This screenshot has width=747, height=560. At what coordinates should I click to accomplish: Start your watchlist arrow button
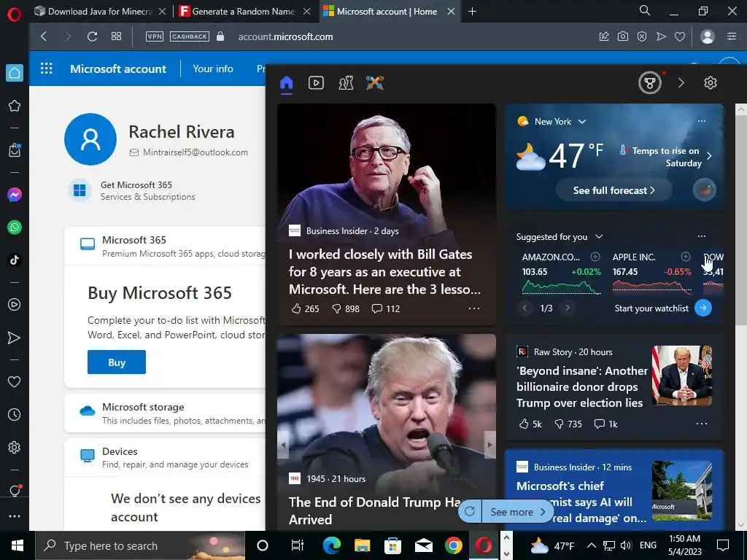click(703, 308)
